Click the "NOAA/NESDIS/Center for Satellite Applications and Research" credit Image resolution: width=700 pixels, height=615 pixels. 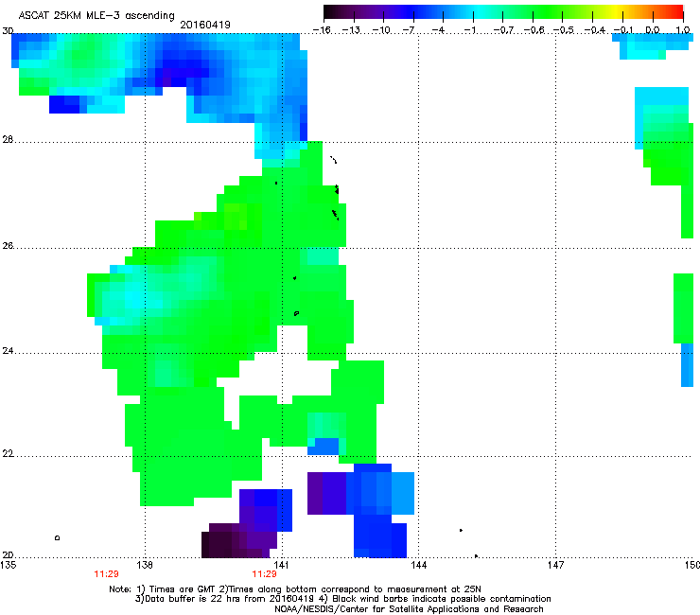pyautogui.click(x=409, y=609)
